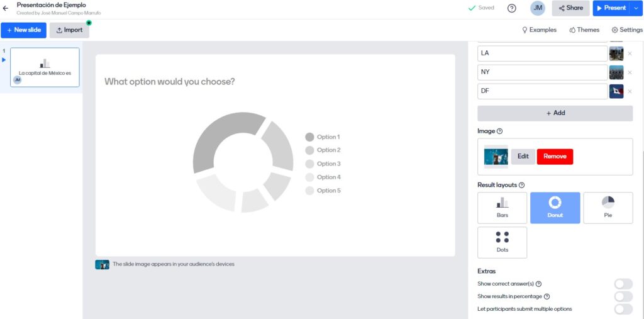The image size is (644, 319).
Task: Click the JM user avatar
Action: (538, 8)
